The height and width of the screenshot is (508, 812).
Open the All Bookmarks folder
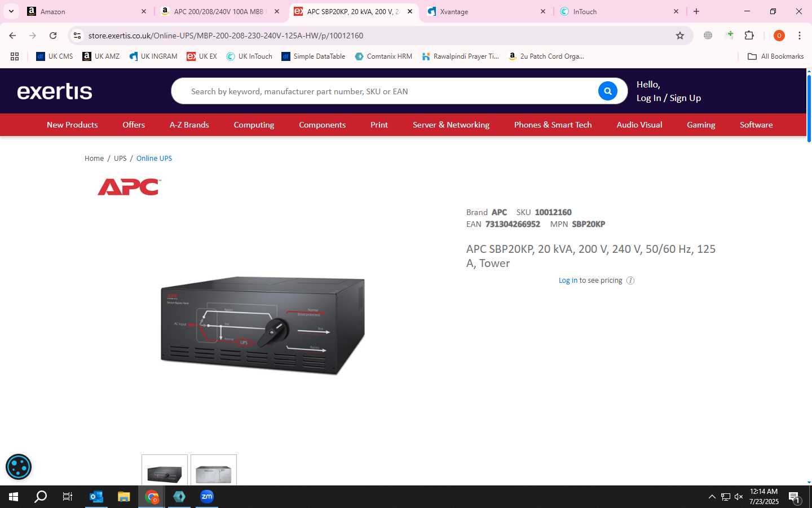[775, 56]
